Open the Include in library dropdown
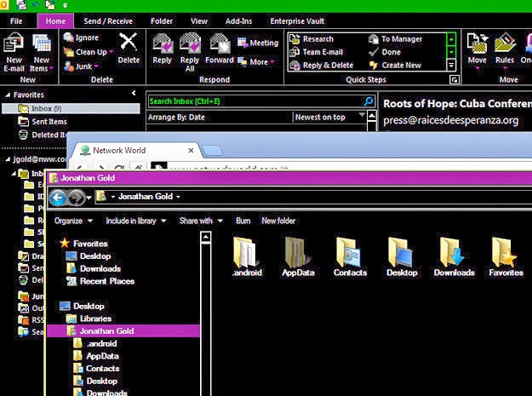 tap(136, 221)
